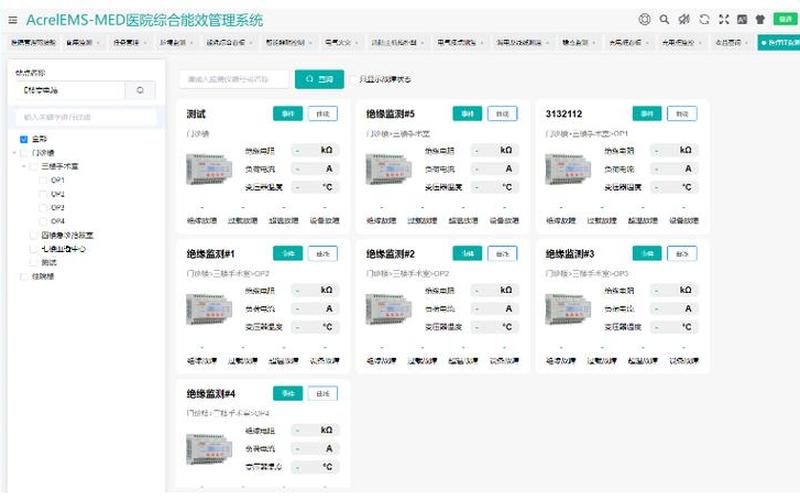Click device image on 绝缘监测#3 card
The height and width of the screenshot is (500, 800).
568,309
